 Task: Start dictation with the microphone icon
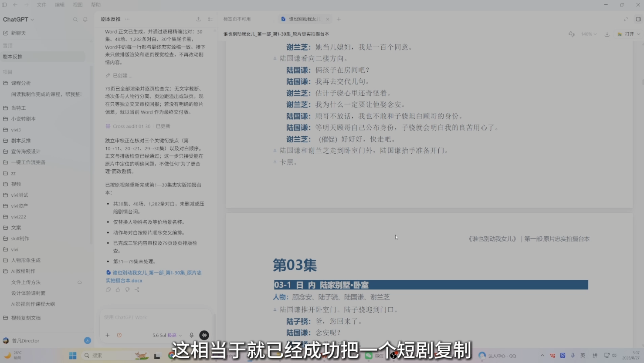[x=191, y=335]
